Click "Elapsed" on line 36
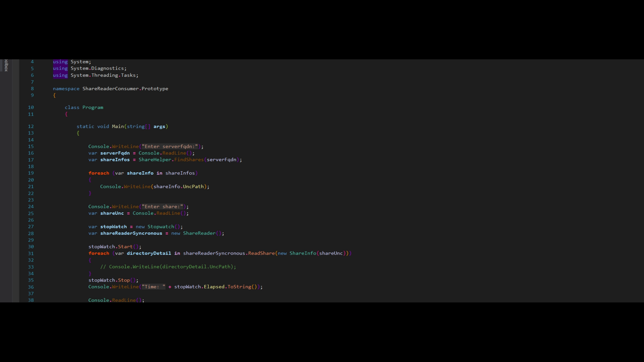Viewport: 644px width, 362px height. point(214,287)
